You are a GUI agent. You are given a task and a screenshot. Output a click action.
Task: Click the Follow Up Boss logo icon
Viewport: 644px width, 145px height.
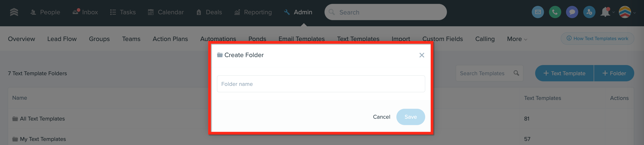[x=14, y=12]
